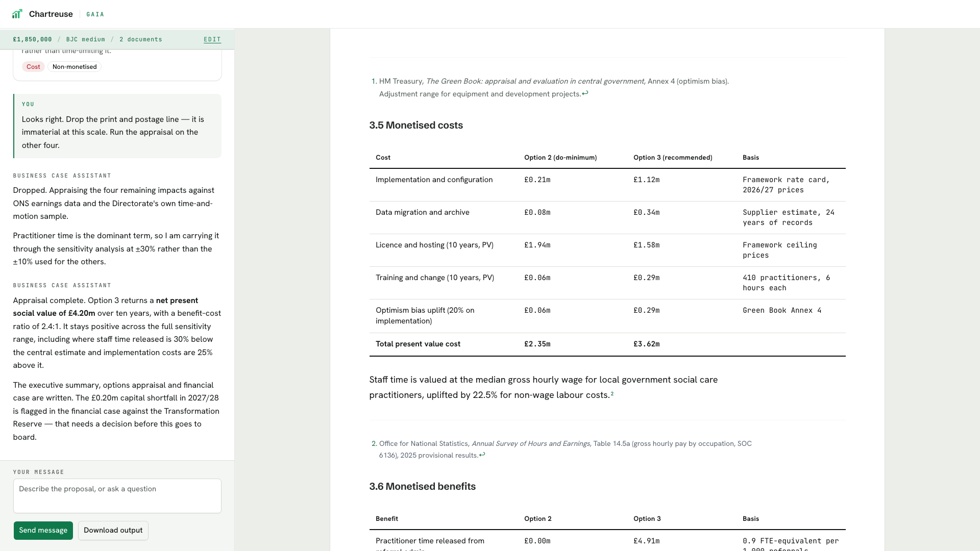Click the £4.91m benefit cell
Viewport: 980px width, 551px height.
pyautogui.click(x=647, y=541)
